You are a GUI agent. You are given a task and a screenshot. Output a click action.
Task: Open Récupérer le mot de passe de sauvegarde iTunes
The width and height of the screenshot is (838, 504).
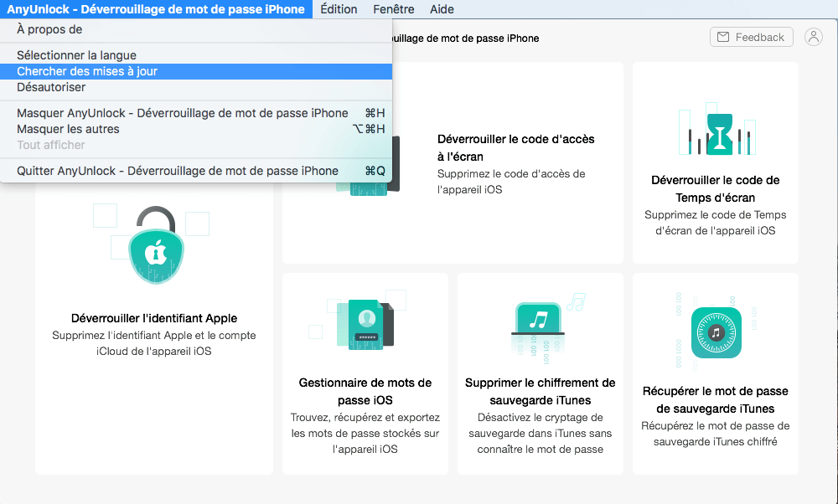(x=715, y=400)
